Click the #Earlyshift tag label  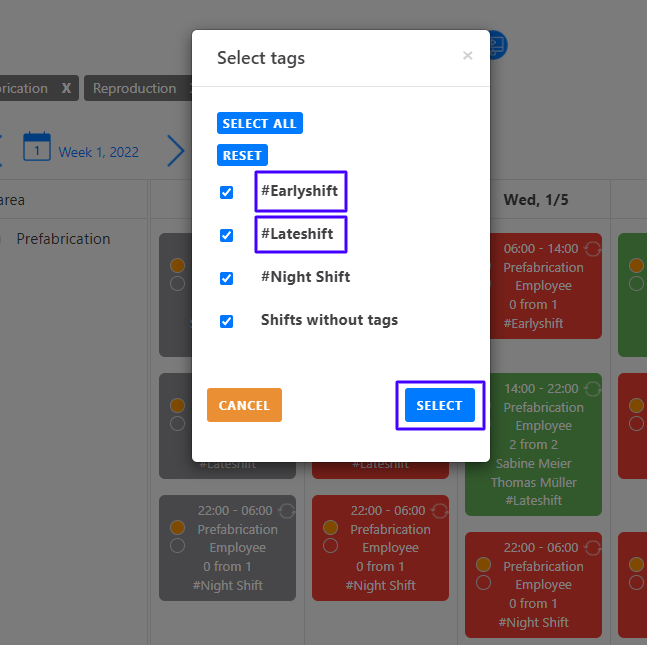(300, 191)
